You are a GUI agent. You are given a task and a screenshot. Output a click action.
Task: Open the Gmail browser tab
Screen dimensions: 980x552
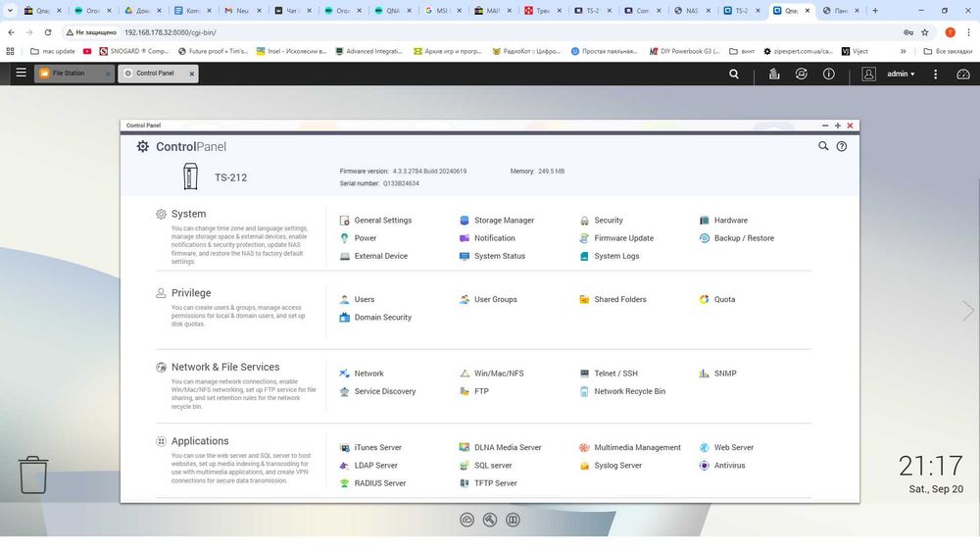[242, 11]
